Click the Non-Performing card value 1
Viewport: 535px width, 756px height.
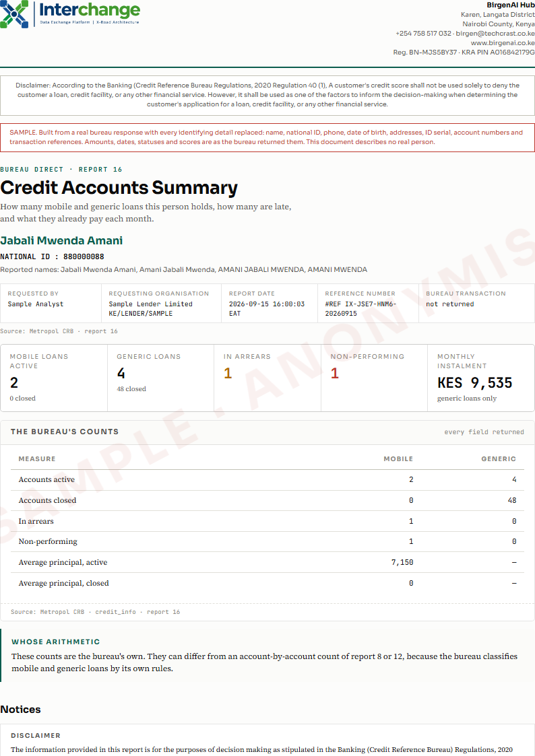[x=335, y=373]
